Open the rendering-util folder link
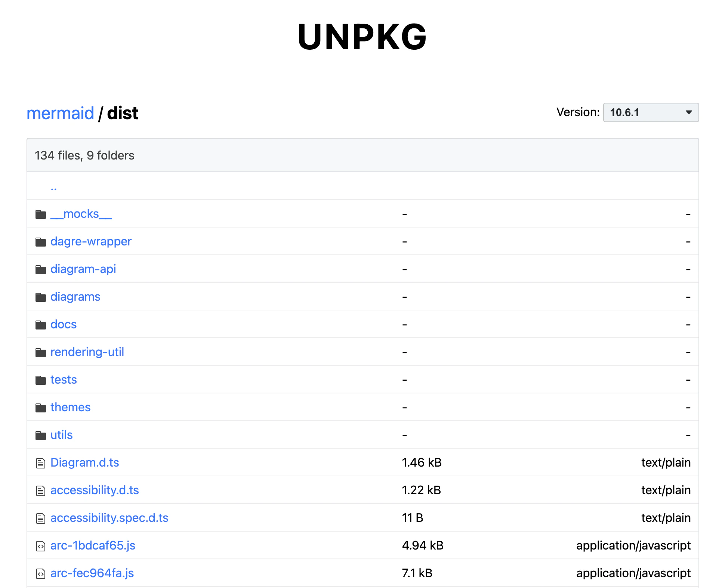This screenshot has width=725, height=588. coord(87,352)
